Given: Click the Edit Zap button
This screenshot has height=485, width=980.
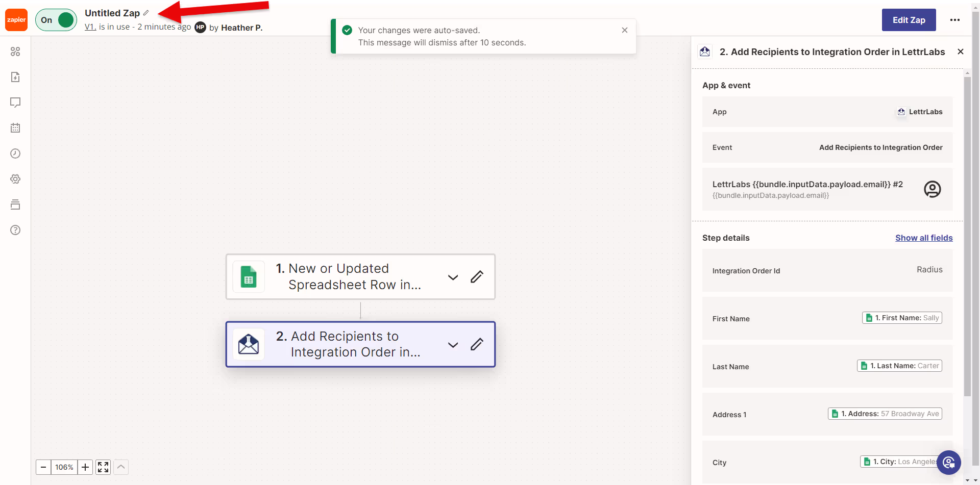Looking at the screenshot, I should [909, 20].
